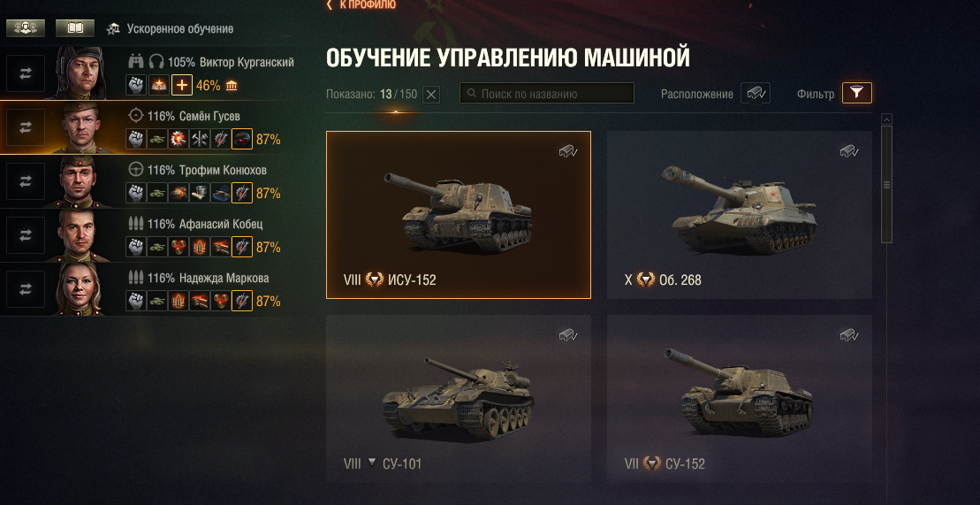Image resolution: width=980 pixels, height=505 pixels.
Task: Open the book icon button next to the crew icon
Action: coord(75,28)
